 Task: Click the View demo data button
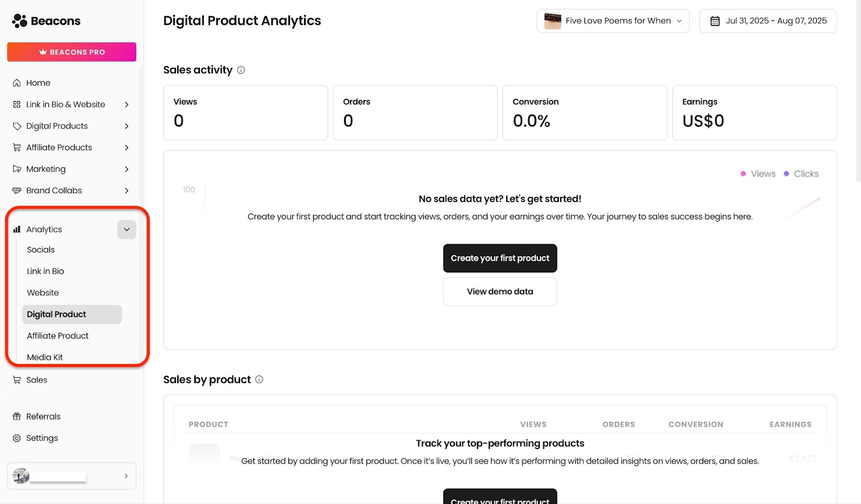[500, 292]
